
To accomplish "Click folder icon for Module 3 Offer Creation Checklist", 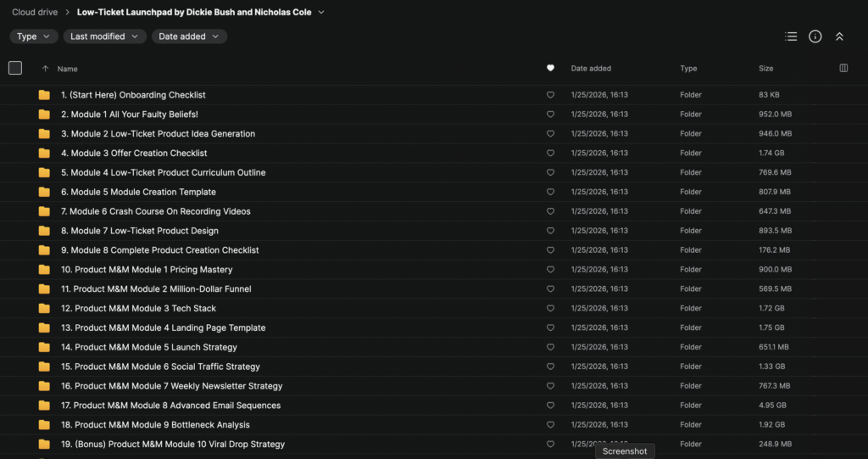I will click(x=44, y=154).
